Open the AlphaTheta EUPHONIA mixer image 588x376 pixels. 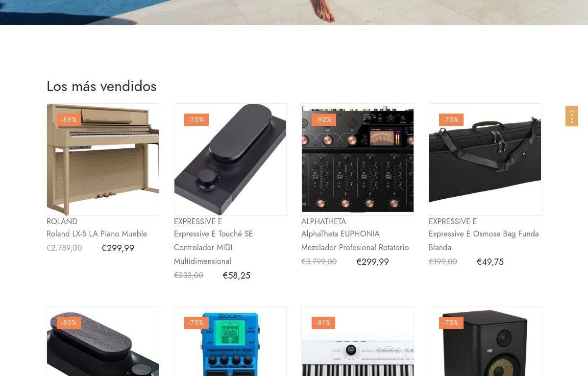[x=358, y=160]
